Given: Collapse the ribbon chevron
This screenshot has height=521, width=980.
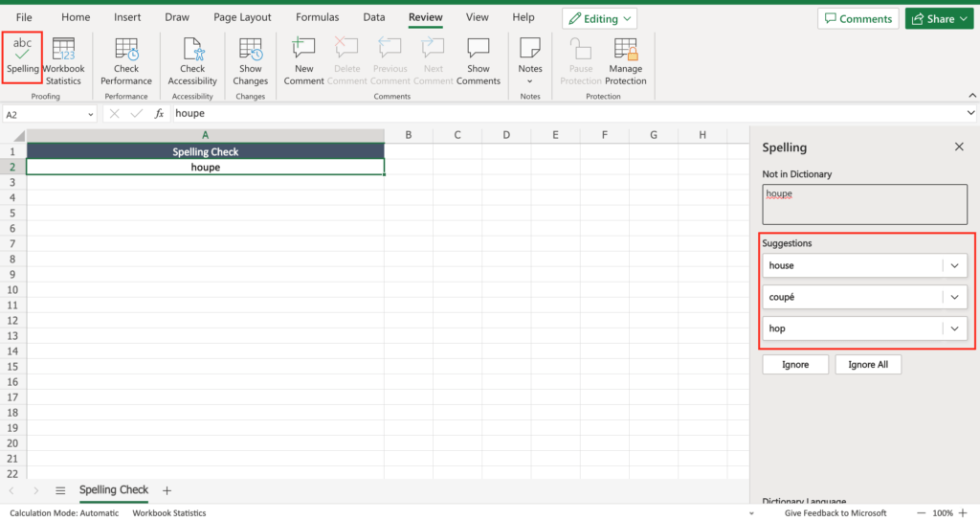Looking at the screenshot, I should [972, 96].
